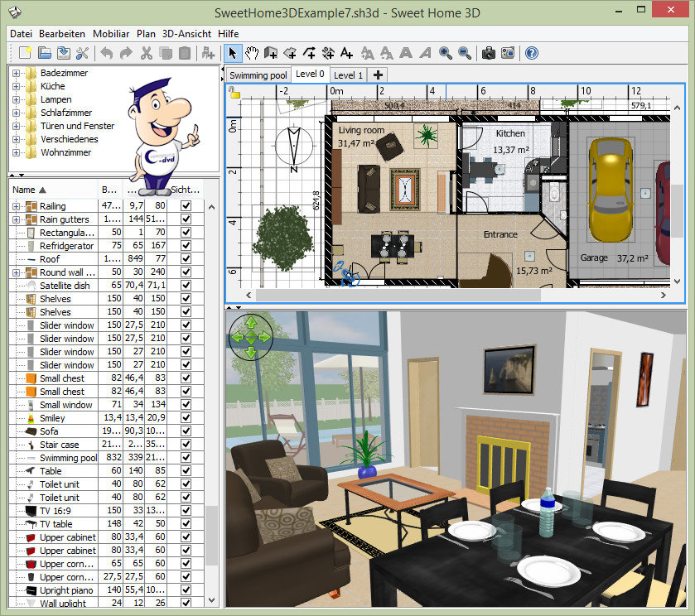Image resolution: width=695 pixels, height=616 pixels.
Task: Sort furniture by Name column header
Action: tap(29, 190)
